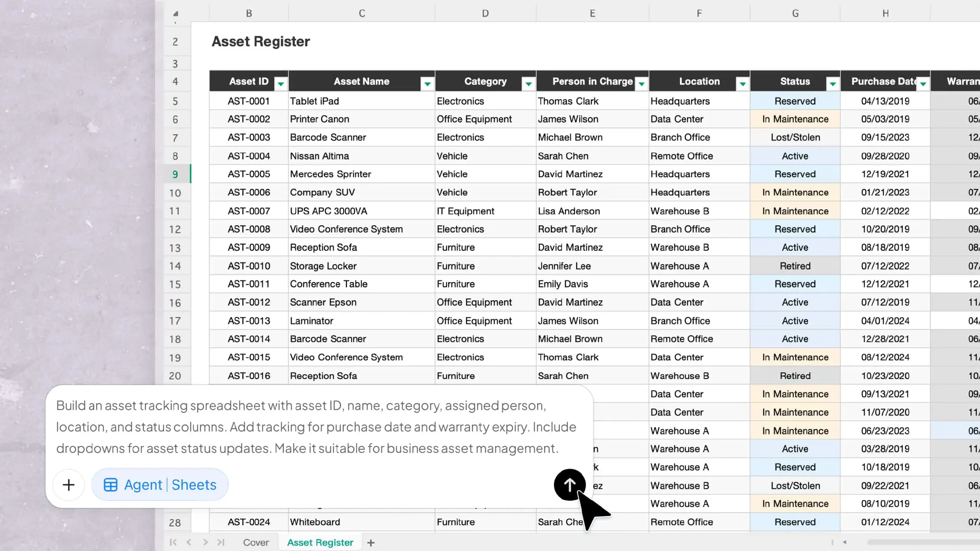Image resolution: width=980 pixels, height=551 pixels.
Task: Click the Jennifer Lee cell
Action: [x=592, y=266]
